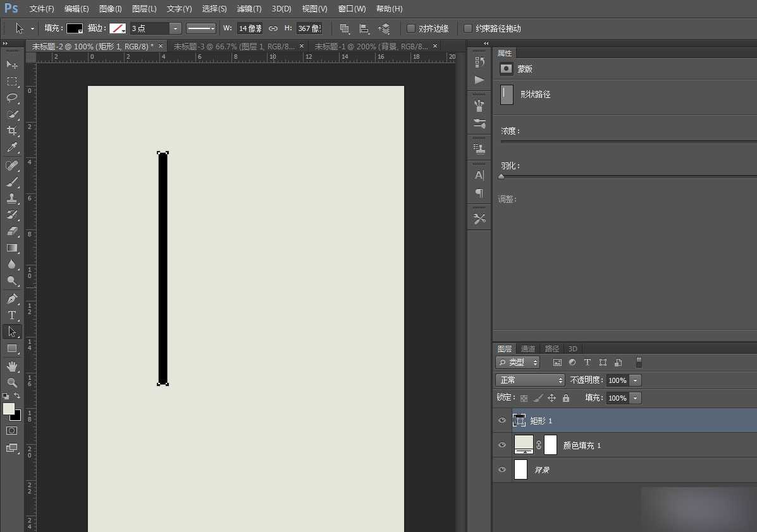The width and height of the screenshot is (757, 532).
Task: Open the 滤镜(T) menu
Action: pyautogui.click(x=249, y=9)
